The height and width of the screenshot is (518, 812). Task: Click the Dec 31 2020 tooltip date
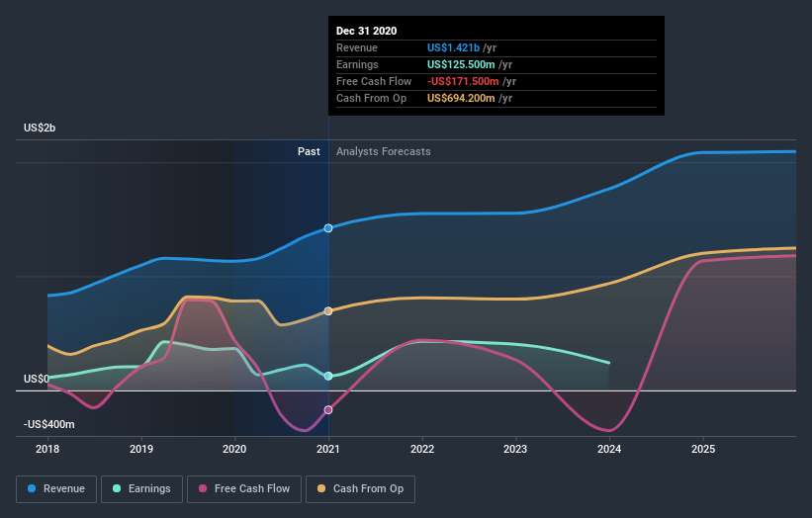coord(366,31)
